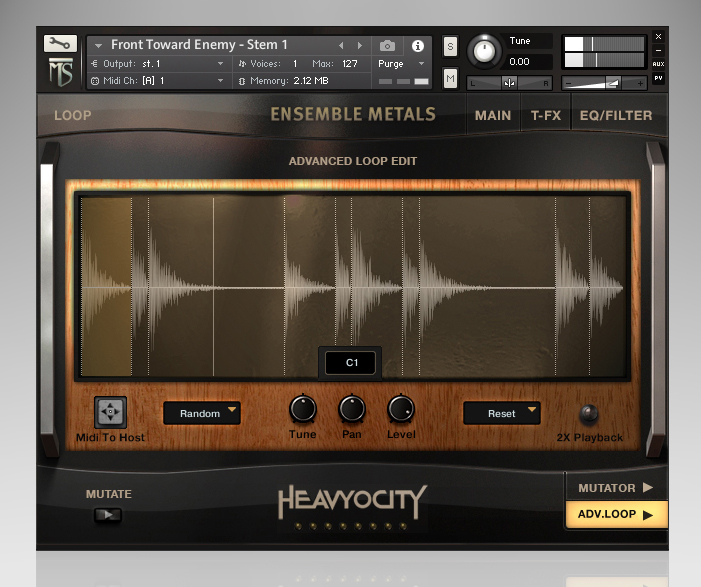Click the MS logo icon

point(61,72)
